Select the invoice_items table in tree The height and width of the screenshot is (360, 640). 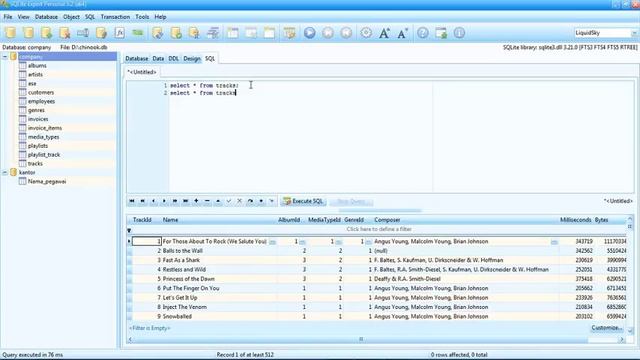(x=45, y=128)
